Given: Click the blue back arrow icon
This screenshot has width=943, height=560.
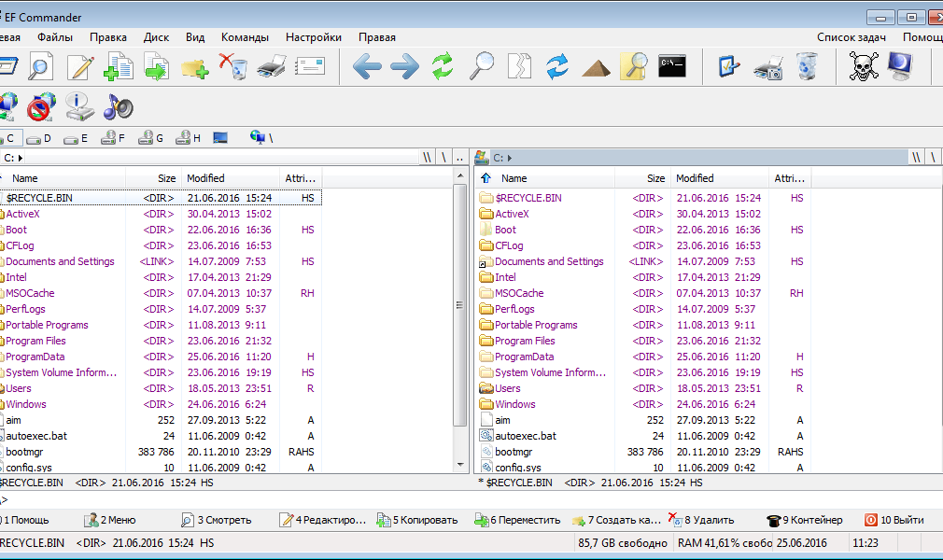Looking at the screenshot, I should click(367, 66).
